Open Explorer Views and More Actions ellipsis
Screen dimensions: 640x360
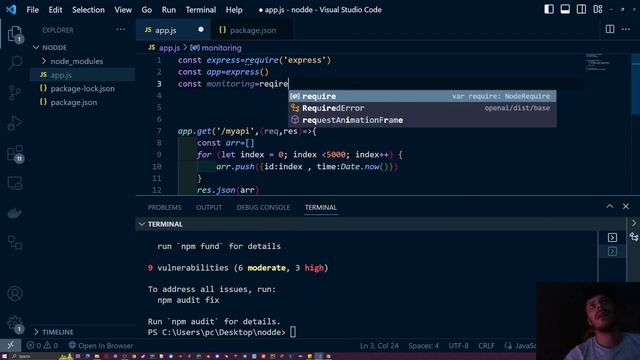(120, 29)
